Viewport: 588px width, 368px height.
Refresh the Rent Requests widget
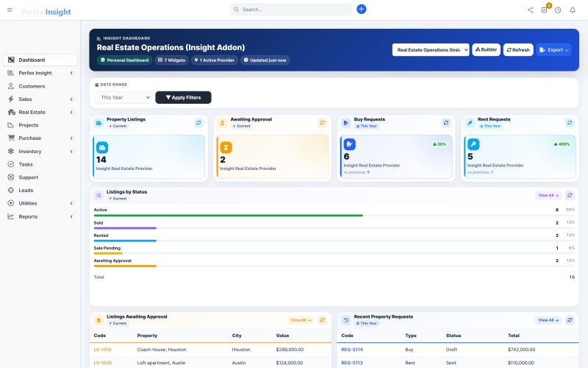[x=570, y=123]
